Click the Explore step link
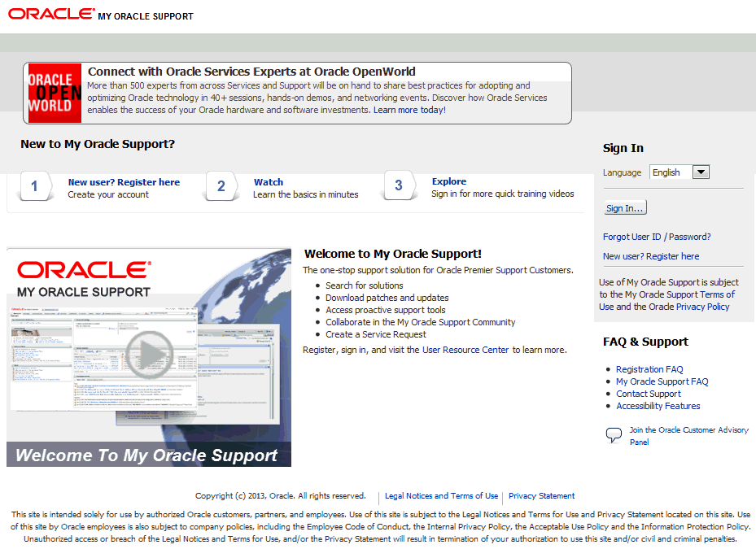756x549 pixels. point(449,181)
